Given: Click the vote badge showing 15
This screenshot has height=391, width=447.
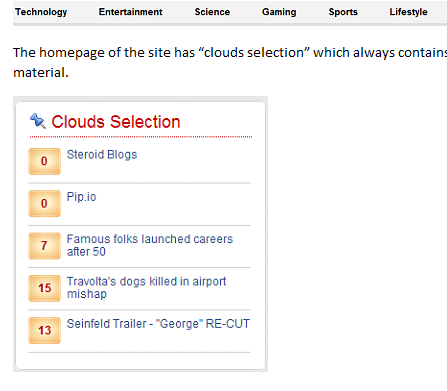Looking at the screenshot, I should tap(44, 288).
